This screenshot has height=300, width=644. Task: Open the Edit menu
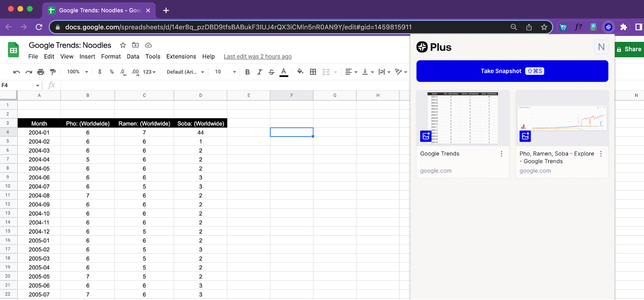coord(49,56)
